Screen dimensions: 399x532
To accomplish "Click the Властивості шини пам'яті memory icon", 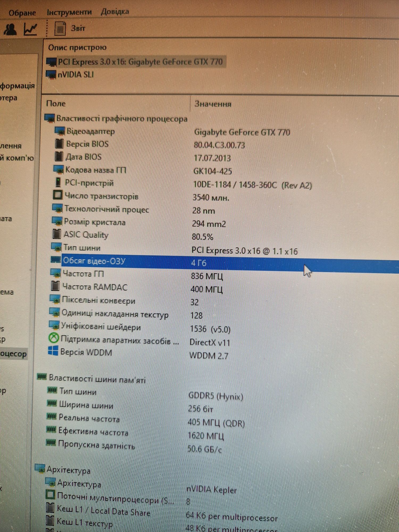I will tap(41, 377).
